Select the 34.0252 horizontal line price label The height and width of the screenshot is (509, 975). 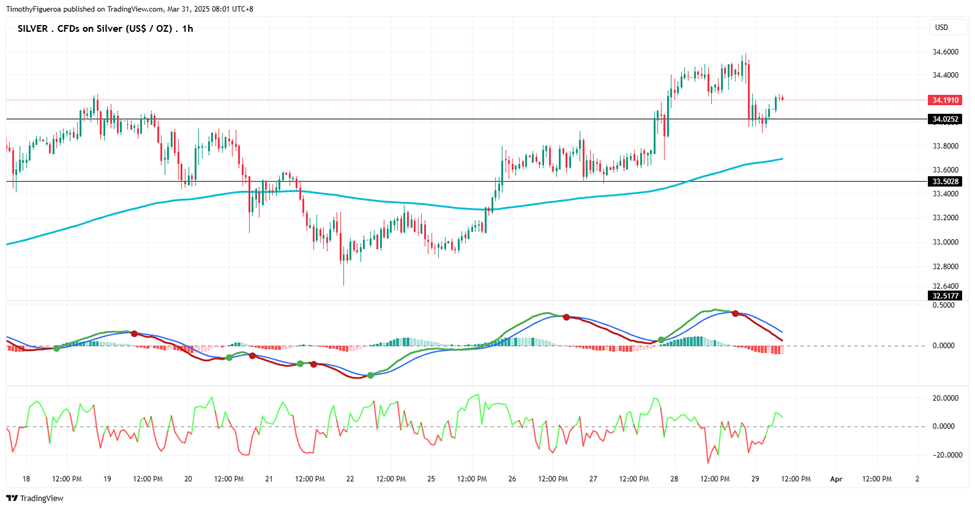tap(945, 119)
